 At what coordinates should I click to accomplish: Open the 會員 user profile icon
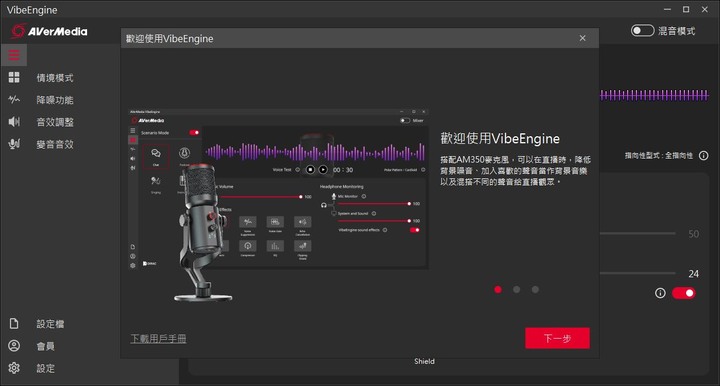click(x=14, y=346)
